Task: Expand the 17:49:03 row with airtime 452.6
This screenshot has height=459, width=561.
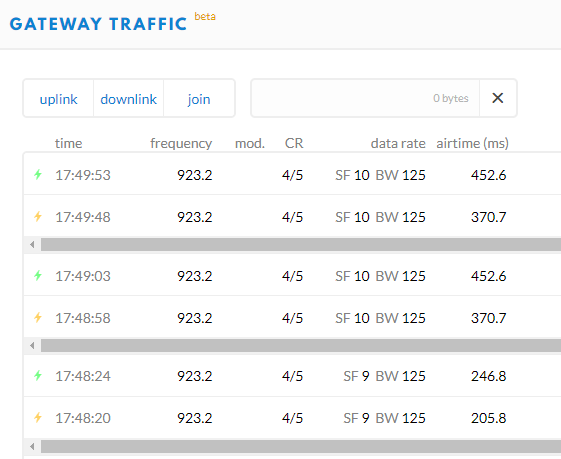Action: coord(292,275)
